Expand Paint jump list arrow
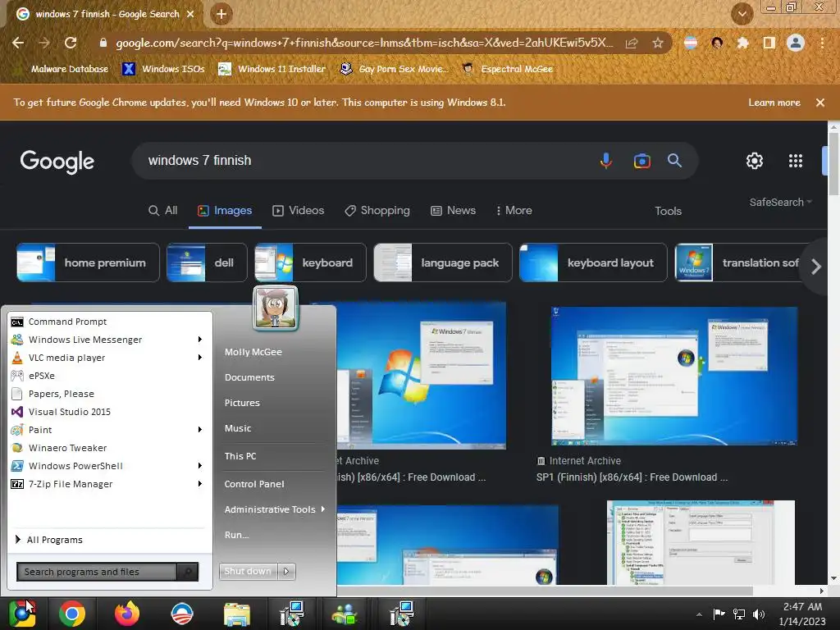The height and width of the screenshot is (630, 840). coord(200,430)
